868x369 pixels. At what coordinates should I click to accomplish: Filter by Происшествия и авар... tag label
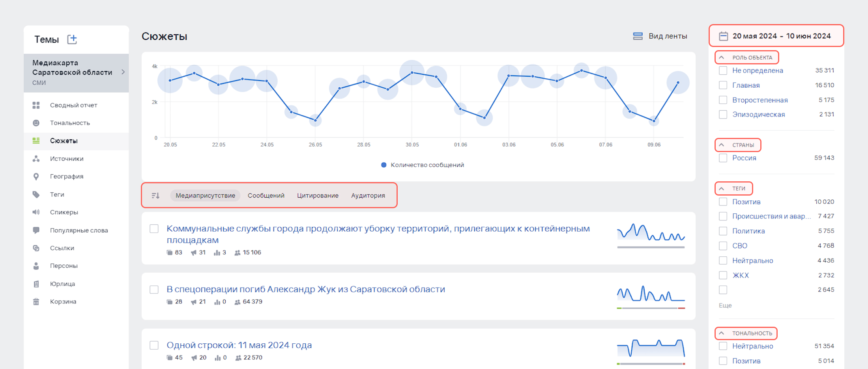coord(771,216)
